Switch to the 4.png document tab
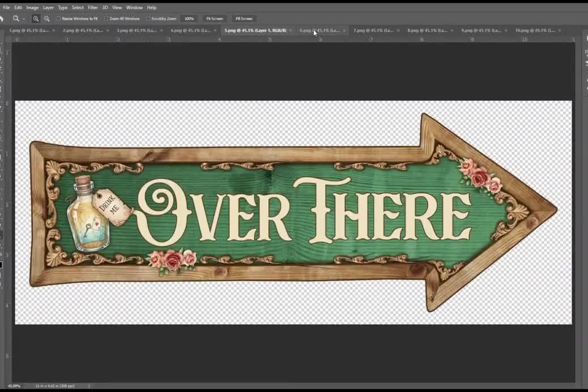588x392 pixels. [x=191, y=31]
